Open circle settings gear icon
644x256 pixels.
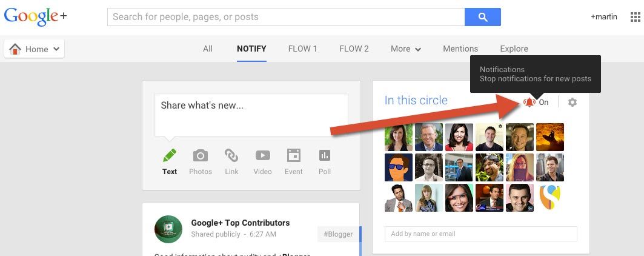point(572,102)
